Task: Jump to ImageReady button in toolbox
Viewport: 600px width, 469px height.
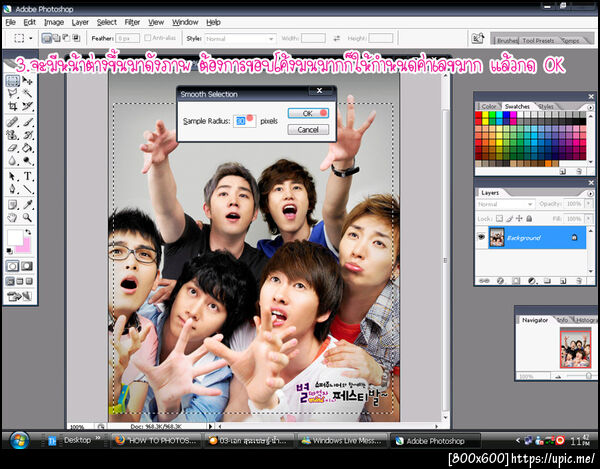Action: pyautogui.click(x=19, y=296)
